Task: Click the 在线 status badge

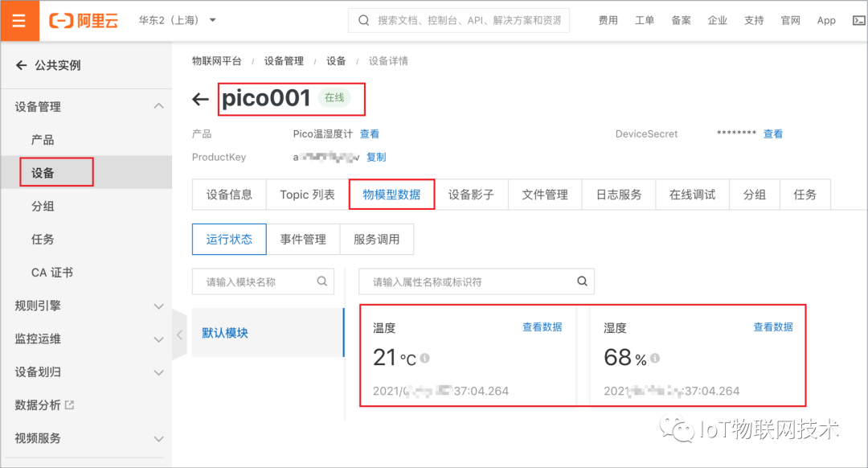Action: click(334, 97)
